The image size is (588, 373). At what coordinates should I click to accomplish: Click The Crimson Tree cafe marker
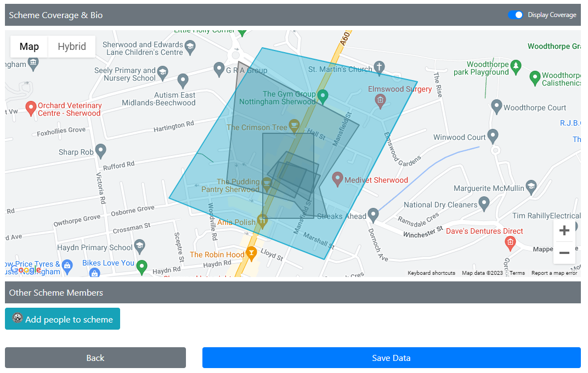click(294, 126)
